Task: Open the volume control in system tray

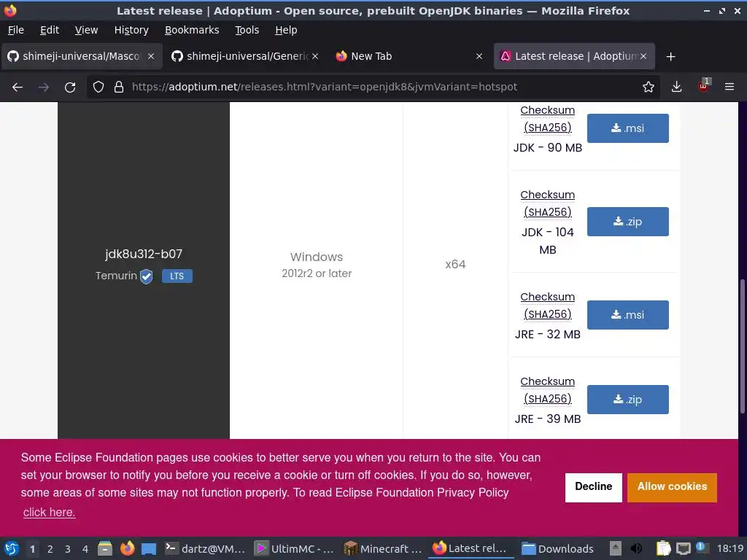Action: pos(636,548)
